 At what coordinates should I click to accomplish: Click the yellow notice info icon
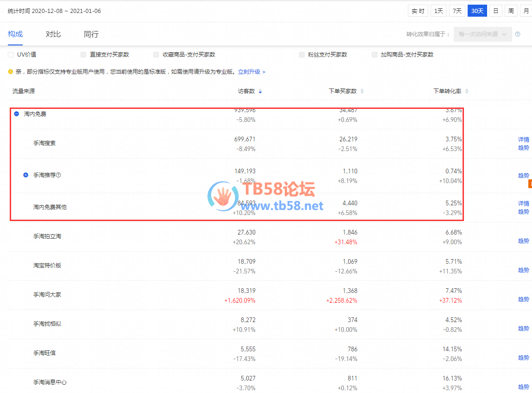pyautogui.click(x=10, y=72)
